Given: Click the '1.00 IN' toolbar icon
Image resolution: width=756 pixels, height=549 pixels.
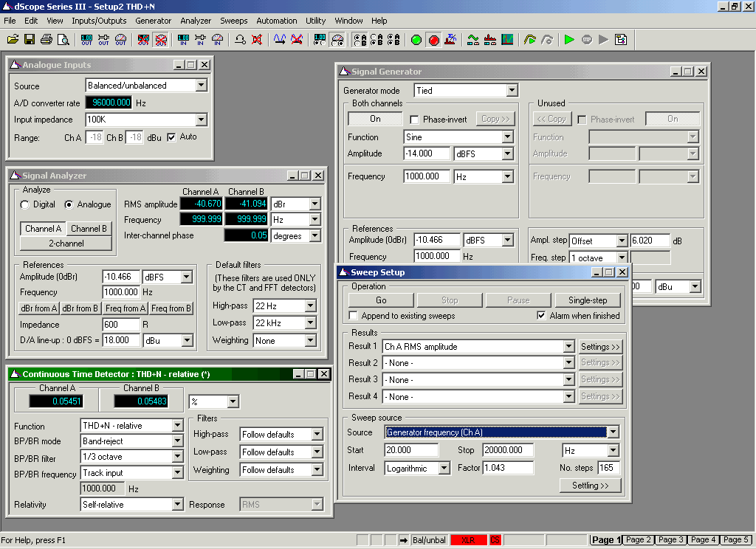Looking at the screenshot, I should 184,40.
